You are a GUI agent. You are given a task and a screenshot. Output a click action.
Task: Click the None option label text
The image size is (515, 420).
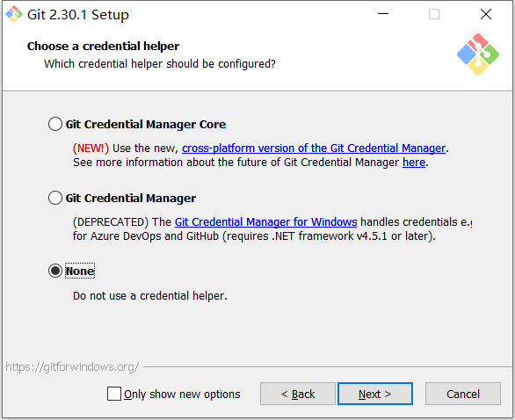click(x=80, y=272)
